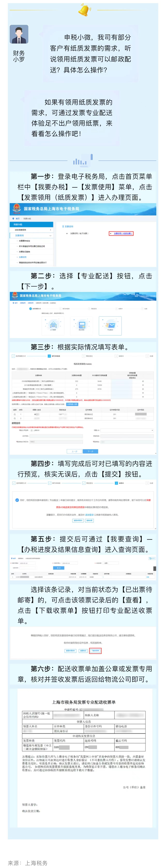Screen dimensions: 166x868
Task: Click 查看档案 button in step-four screenshot
Action: [x=89, y=521]
